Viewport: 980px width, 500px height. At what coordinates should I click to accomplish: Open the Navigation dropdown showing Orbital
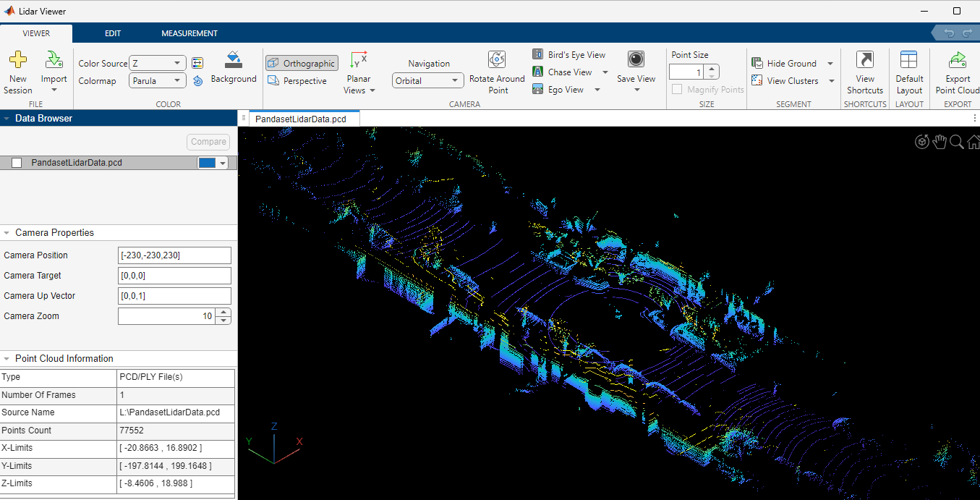(427, 80)
